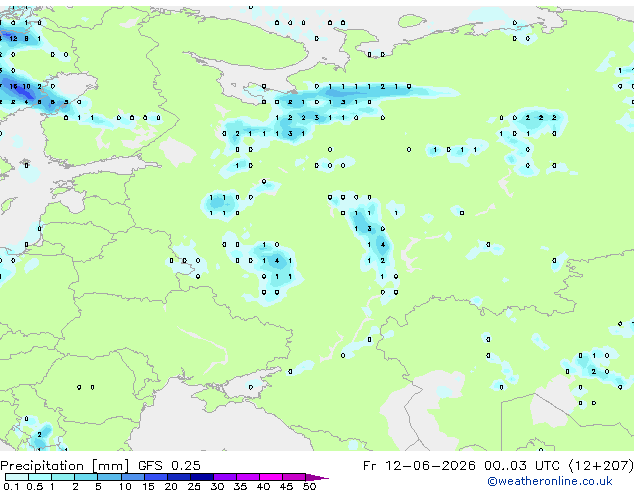
Task: Click the 'Precipitation [mm]' title text
Action: [x=65, y=466]
